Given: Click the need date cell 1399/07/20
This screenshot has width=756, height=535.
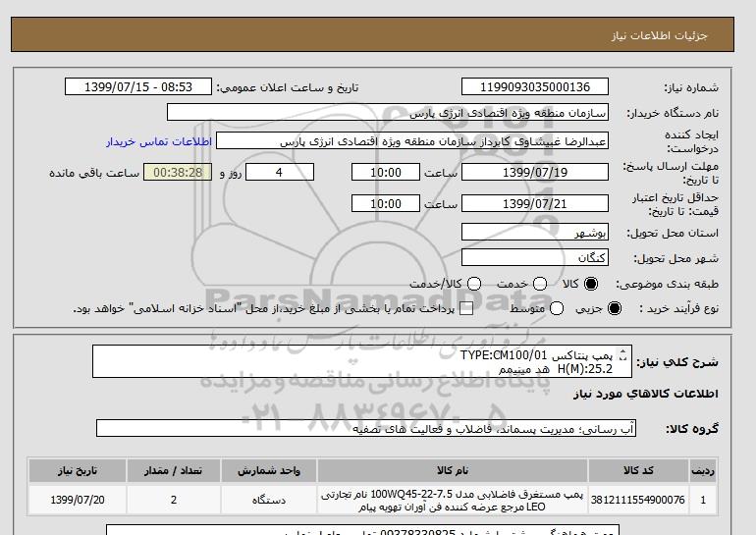Looking at the screenshot, I should 78,500.
